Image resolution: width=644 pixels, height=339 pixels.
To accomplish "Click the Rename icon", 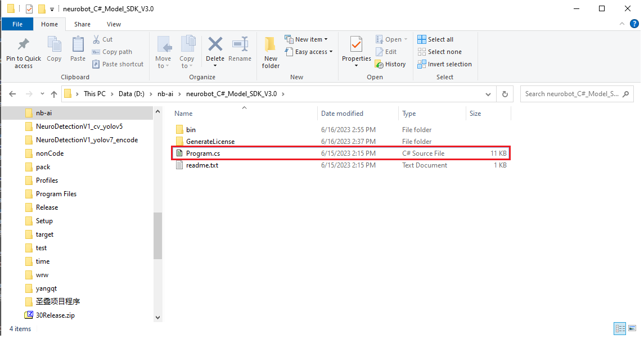I will [x=240, y=44].
